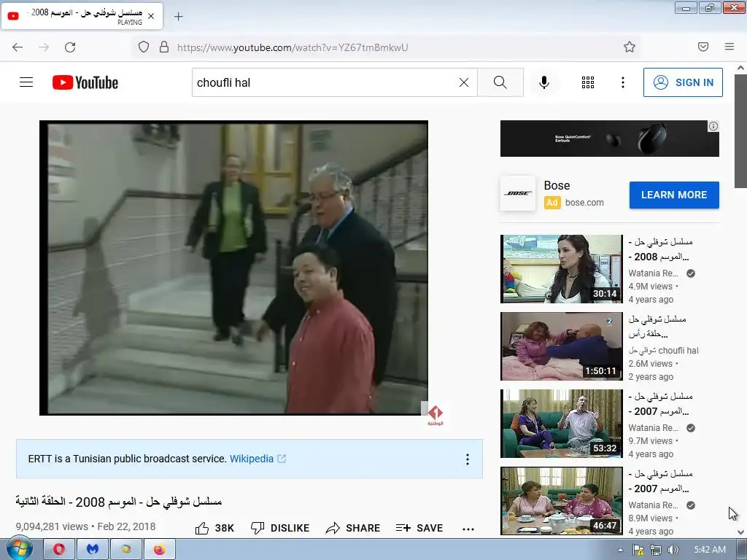Open YouTube settings three-dot menu
Screen dimensions: 747x560
click(x=623, y=82)
